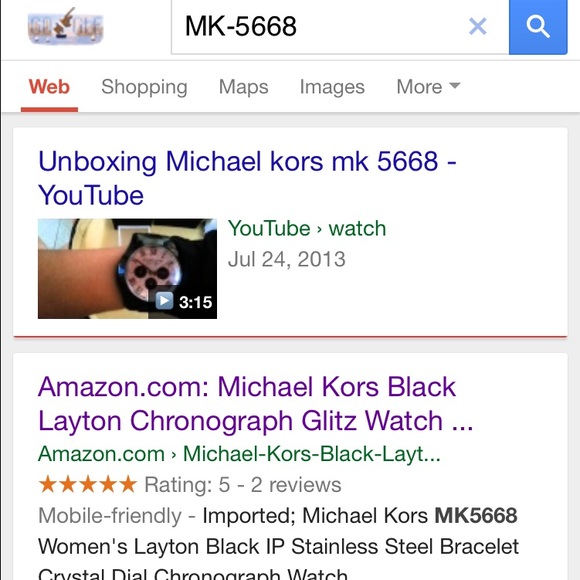Open the Google doodle logo
580x580 pixels.
[x=65, y=26]
